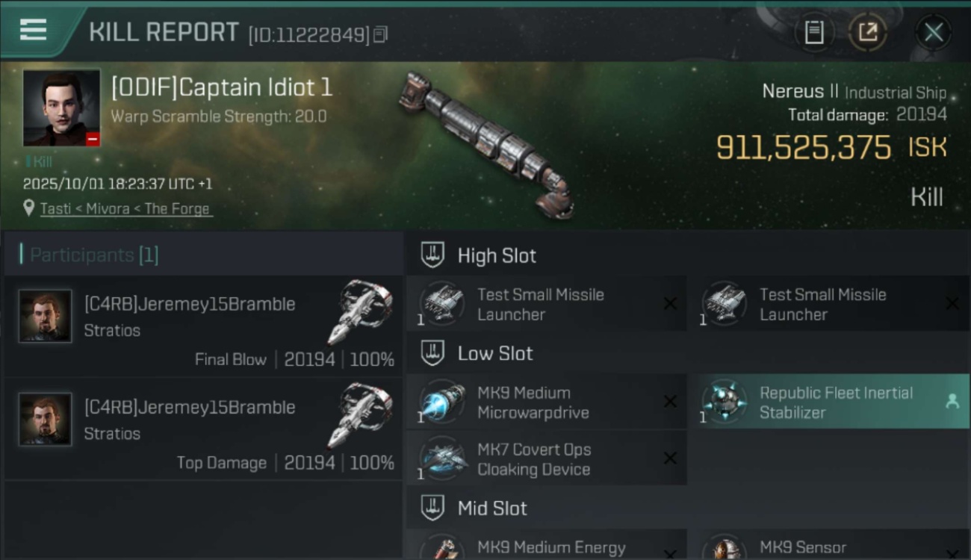Open the hamburger main menu
Image resolution: width=971 pixels, height=560 pixels.
pyautogui.click(x=34, y=30)
